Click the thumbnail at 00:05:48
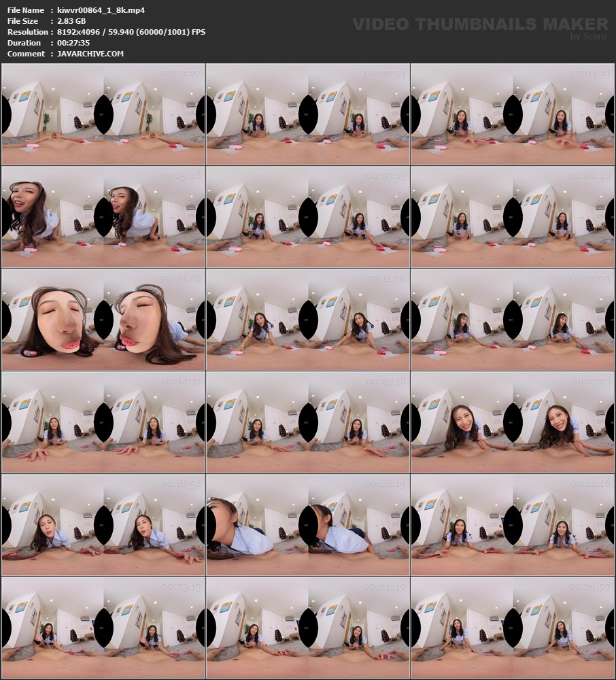 click(103, 217)
